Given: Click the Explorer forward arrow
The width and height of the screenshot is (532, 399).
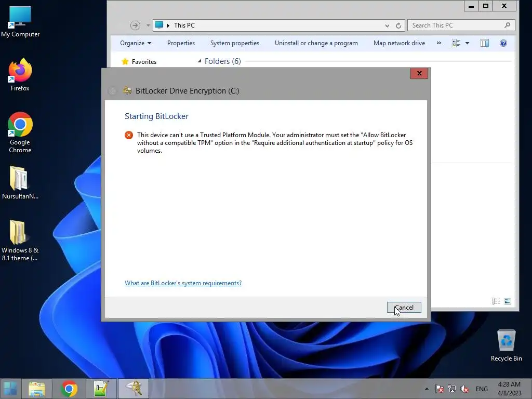Looking at the screenshot, I should (x=135, y=25).
